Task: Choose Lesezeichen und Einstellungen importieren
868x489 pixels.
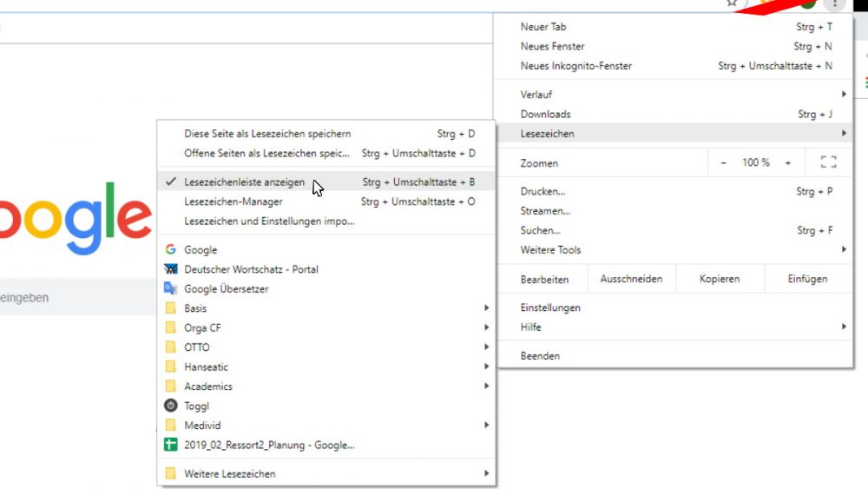Action: click(326, 221)
